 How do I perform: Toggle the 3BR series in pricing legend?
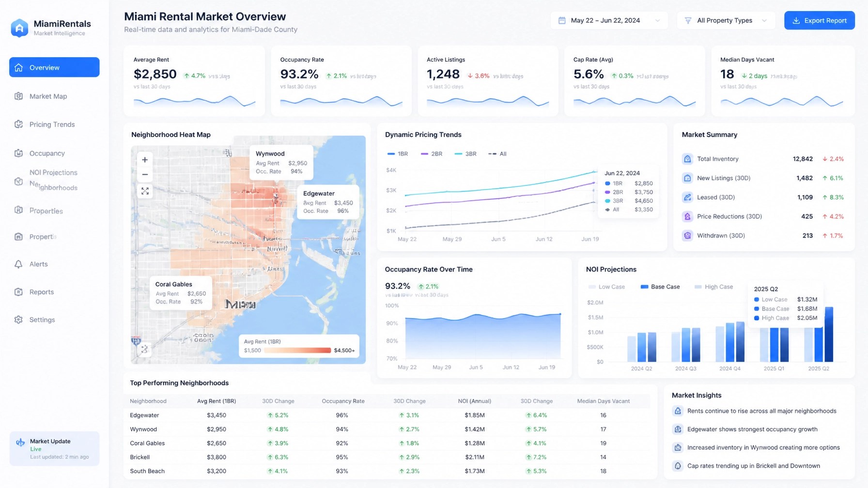465,154
